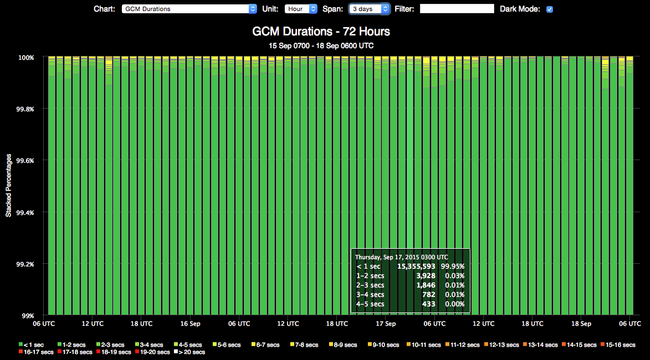This screenshot has height=360, width=650.
Task: Click the '> 20 secs' legend item
Action: (189, 352)
